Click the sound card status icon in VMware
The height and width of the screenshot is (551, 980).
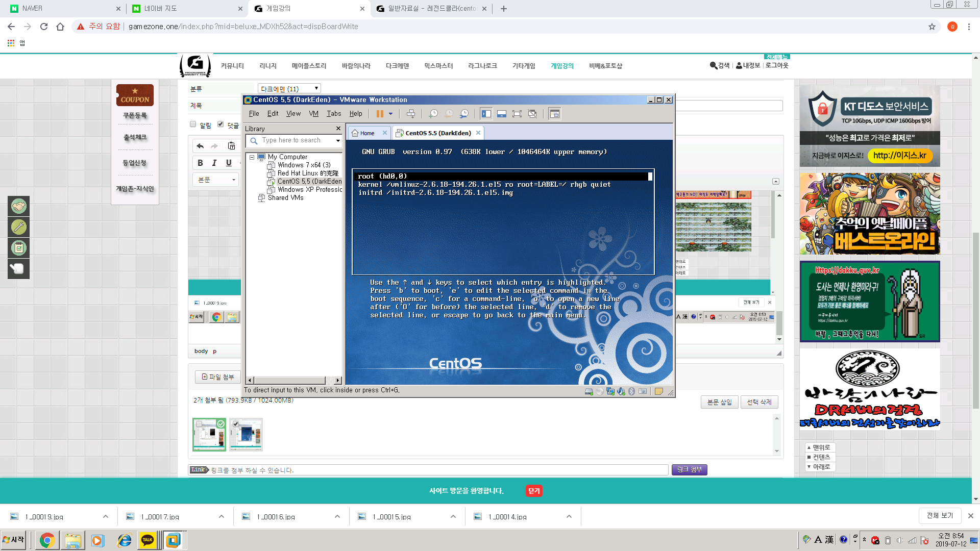[x=621, y=391]
